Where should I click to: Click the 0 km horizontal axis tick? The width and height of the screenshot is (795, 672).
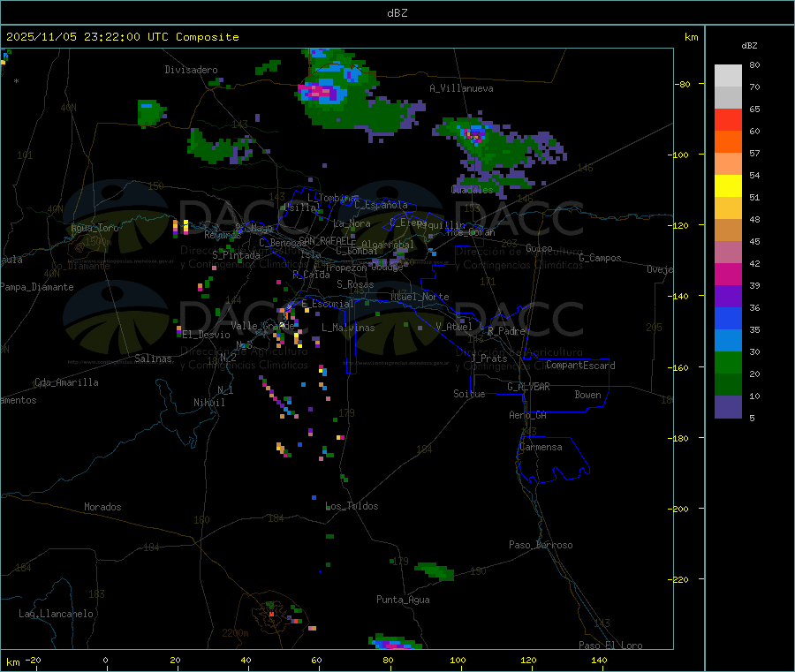coord(105,660)
